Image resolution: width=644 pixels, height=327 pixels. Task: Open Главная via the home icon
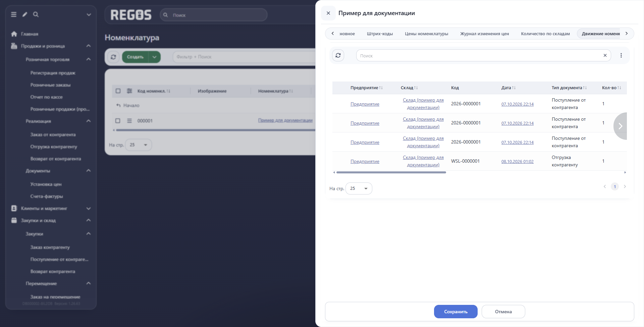click(x=14, y=34)
